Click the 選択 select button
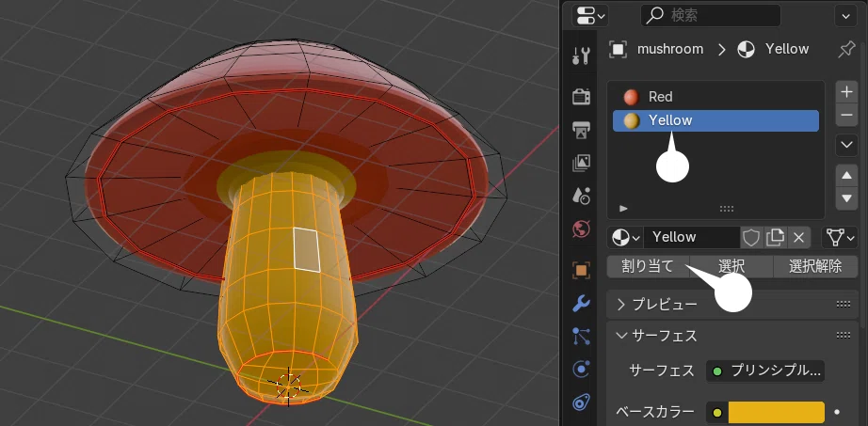 coord(731,267)
